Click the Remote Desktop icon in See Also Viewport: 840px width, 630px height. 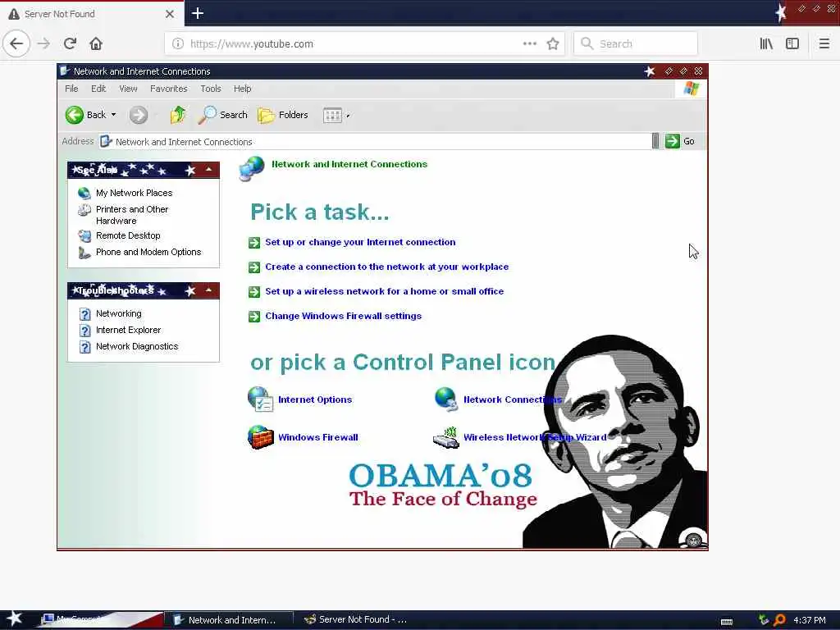(x=84, y=235)
